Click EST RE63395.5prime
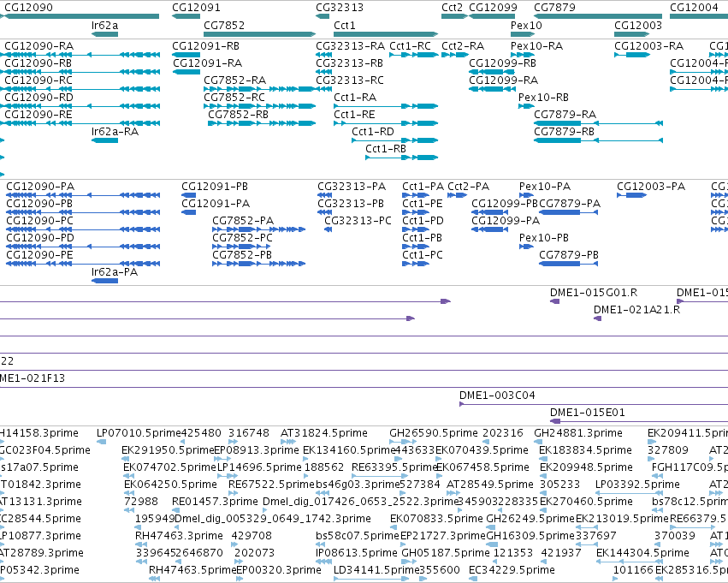 coord(394,467)
